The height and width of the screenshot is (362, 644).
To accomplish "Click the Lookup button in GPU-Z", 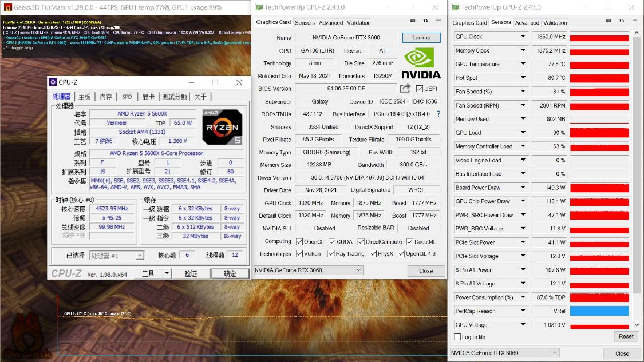I will coord(421,37).
